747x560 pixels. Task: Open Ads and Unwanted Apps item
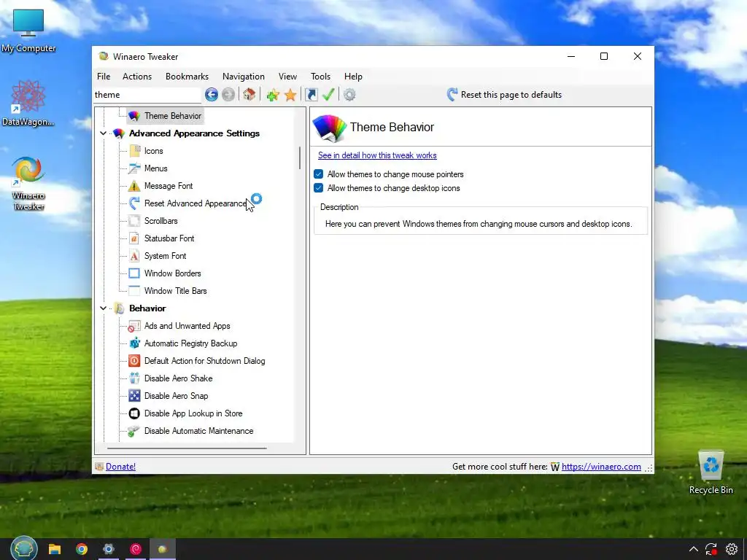coord(187,326)
